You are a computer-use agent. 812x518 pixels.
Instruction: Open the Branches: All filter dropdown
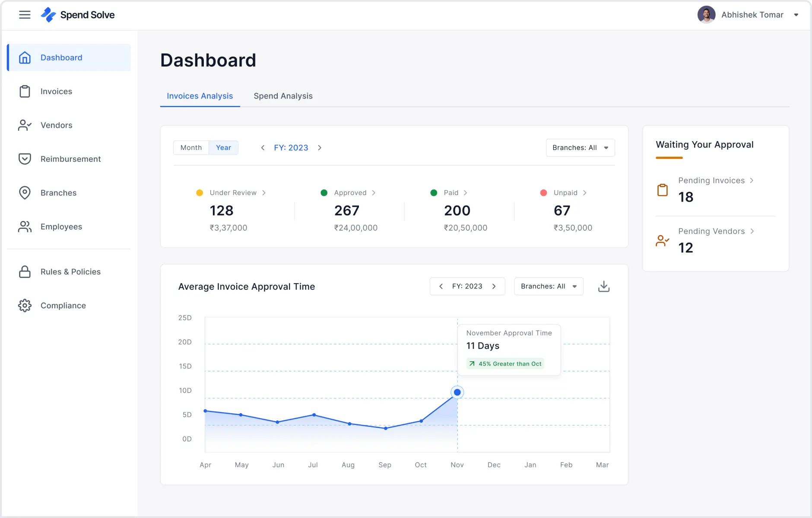[580, 147]
